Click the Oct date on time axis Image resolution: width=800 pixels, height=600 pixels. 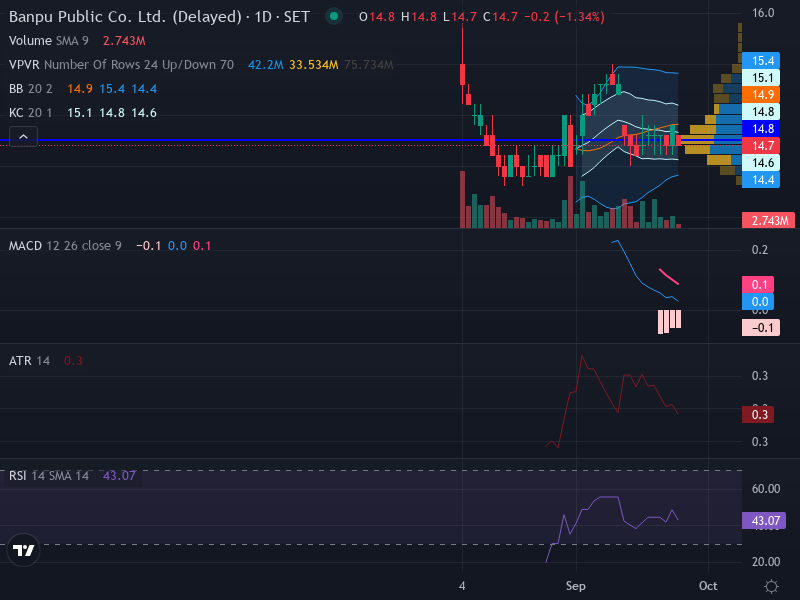point(708,586)
